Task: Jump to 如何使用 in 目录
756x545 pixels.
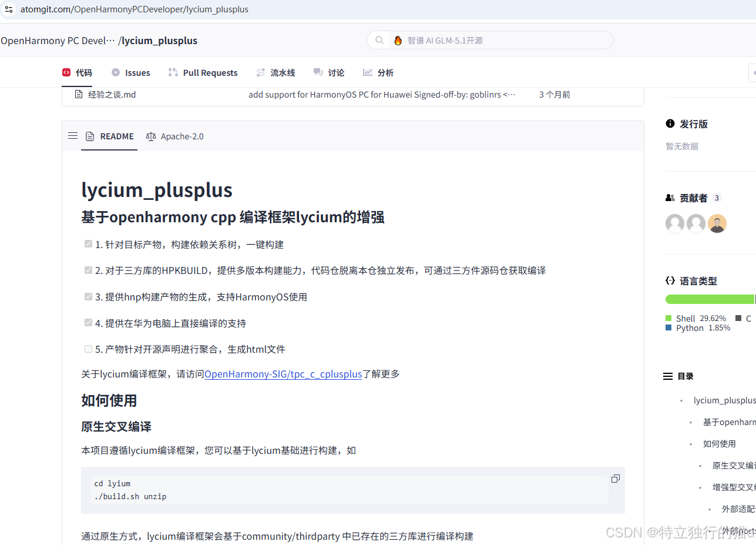Action: coord(720,444)
